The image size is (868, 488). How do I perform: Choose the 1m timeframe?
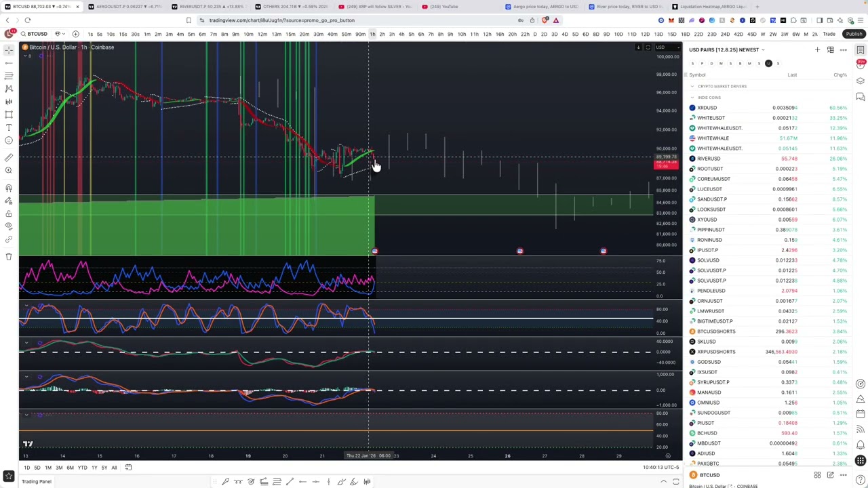(146, 34)
